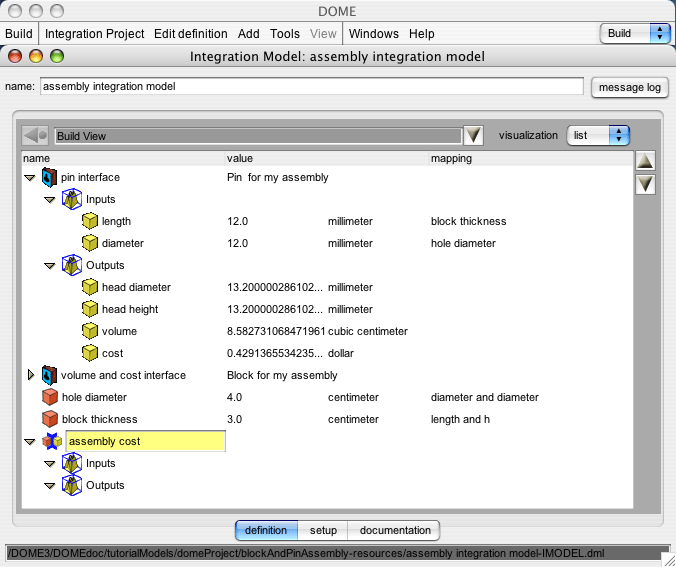Click the value column header
This screenshot has height=567, width=676.
tap(327, 158)
